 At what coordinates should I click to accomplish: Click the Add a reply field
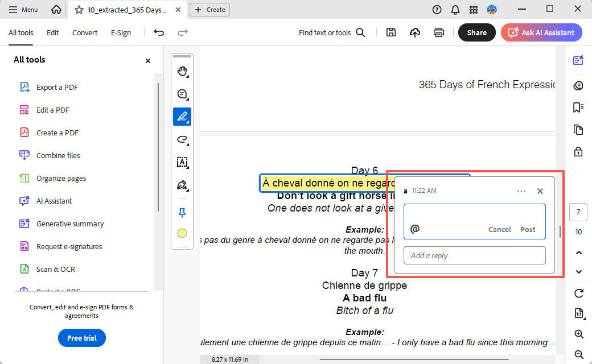point(474,255)
